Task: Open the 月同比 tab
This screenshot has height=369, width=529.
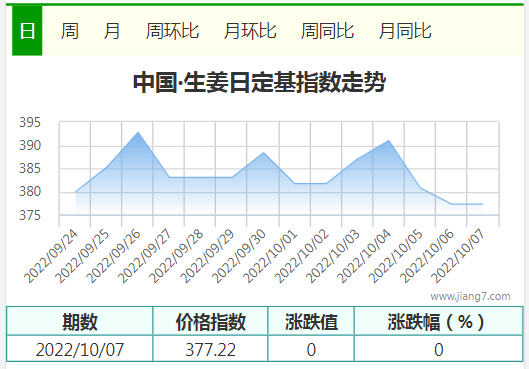Action: point(405,31)
